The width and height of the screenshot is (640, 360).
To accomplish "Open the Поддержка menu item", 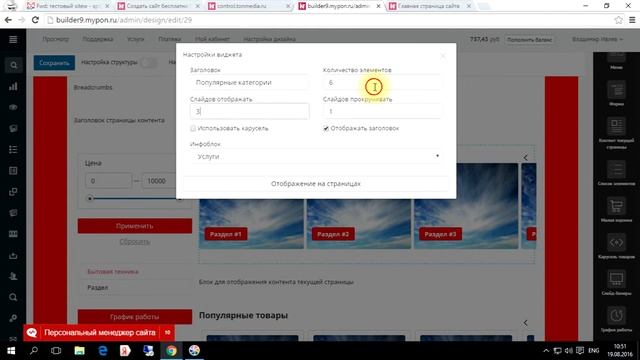I will coord(98,39).
